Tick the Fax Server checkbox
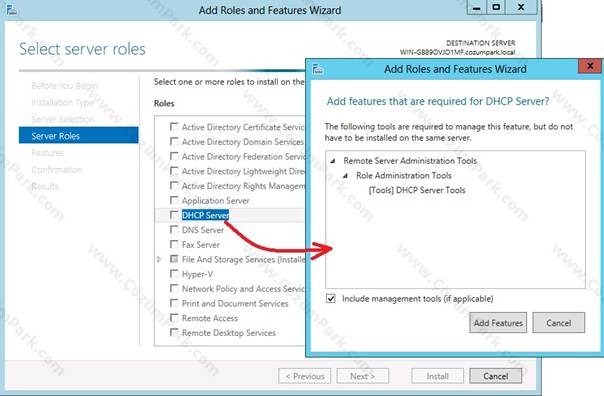The image size is (604, 396). [174, 244]
